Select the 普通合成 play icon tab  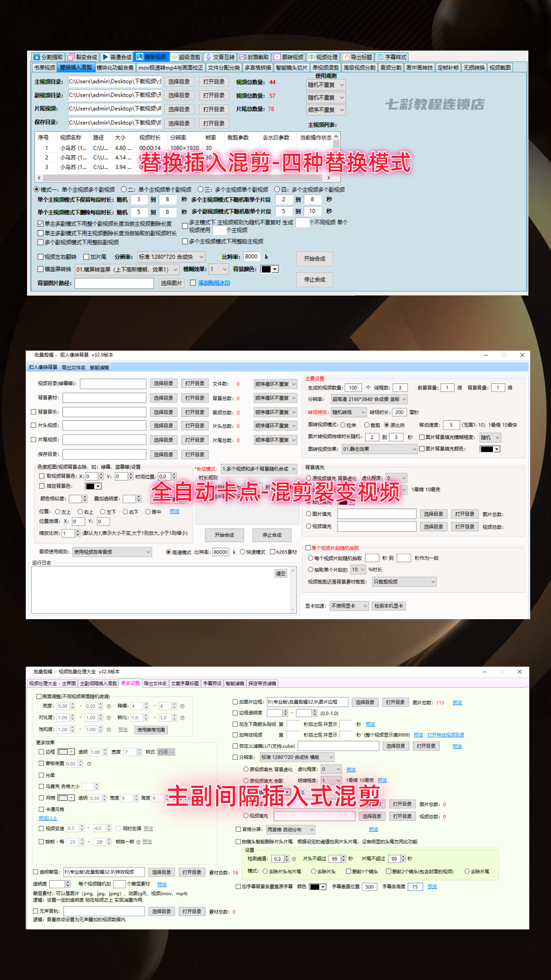(117, 57)
